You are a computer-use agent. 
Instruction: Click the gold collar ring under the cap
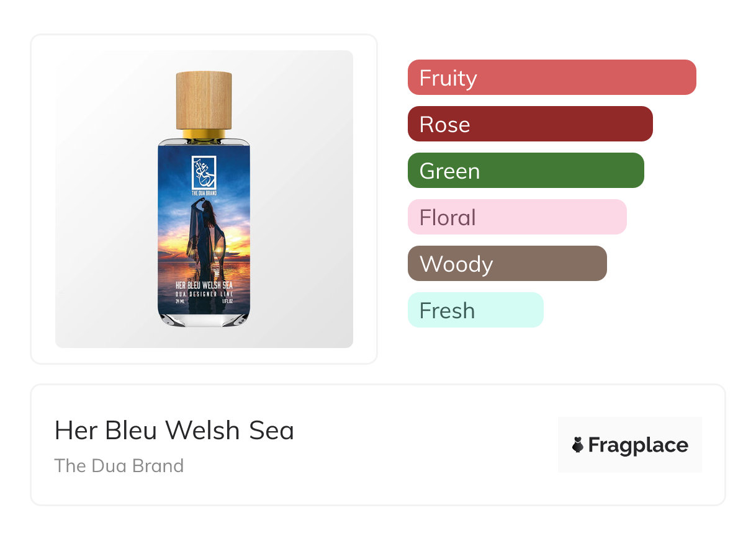tap(204, 133)
